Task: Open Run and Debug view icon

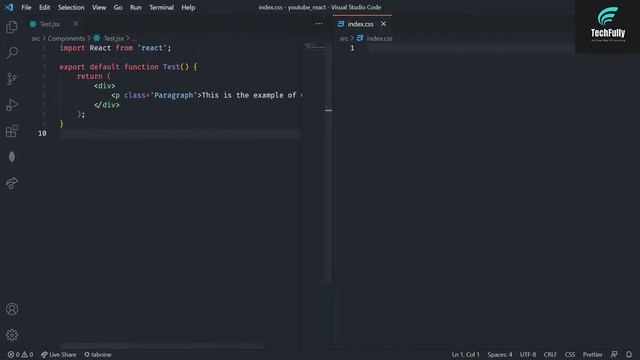Action: tap(12, 105)
